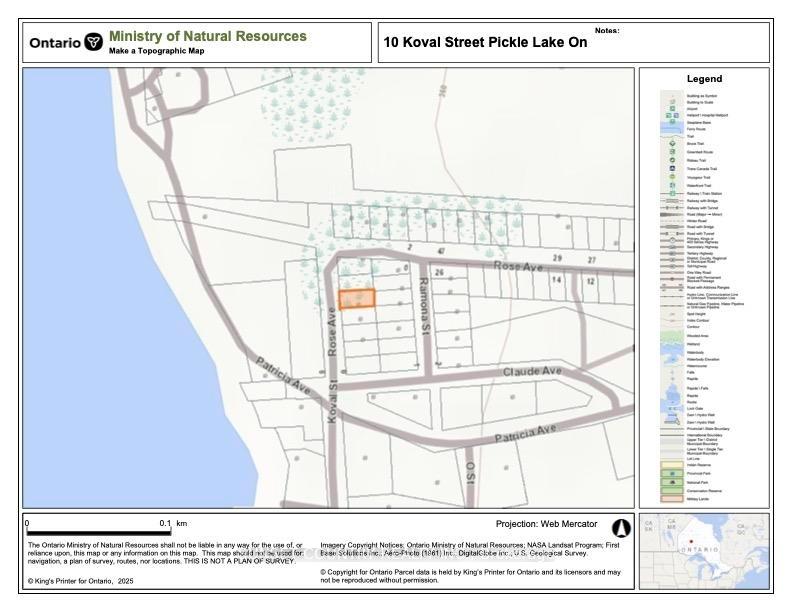
Task: Click the Airport symbol in the legend
Action: 672,109
